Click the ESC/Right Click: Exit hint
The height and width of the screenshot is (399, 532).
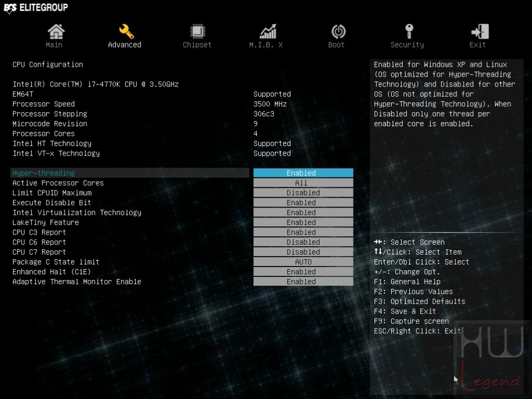pyautogui.click(x=417, y=331)
